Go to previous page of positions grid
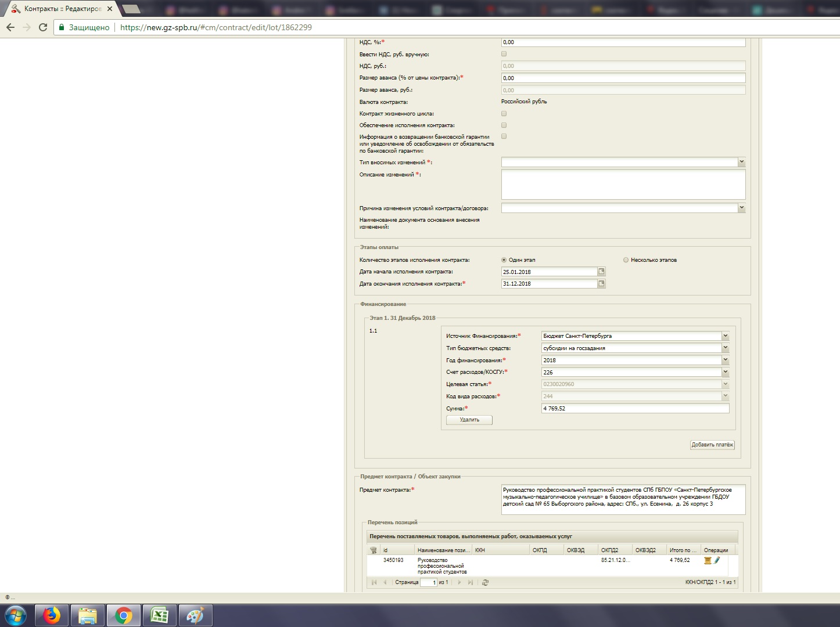The image size is (840, 627). (385, 582)
